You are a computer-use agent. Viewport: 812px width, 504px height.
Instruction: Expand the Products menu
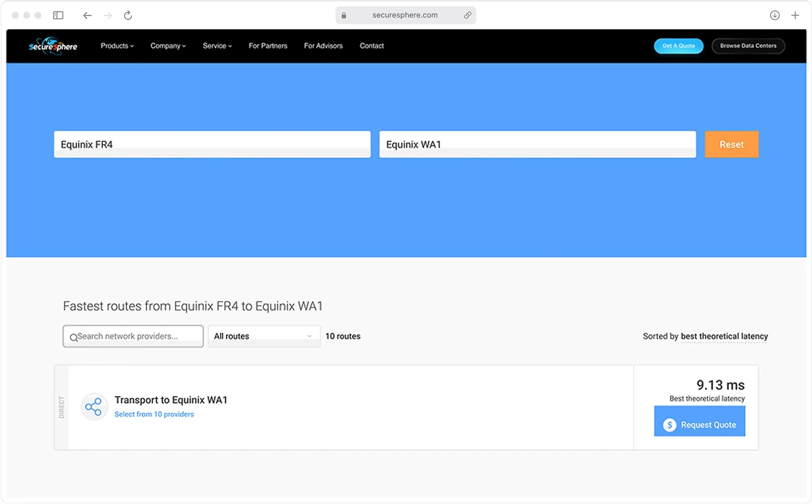pos(117,46)
